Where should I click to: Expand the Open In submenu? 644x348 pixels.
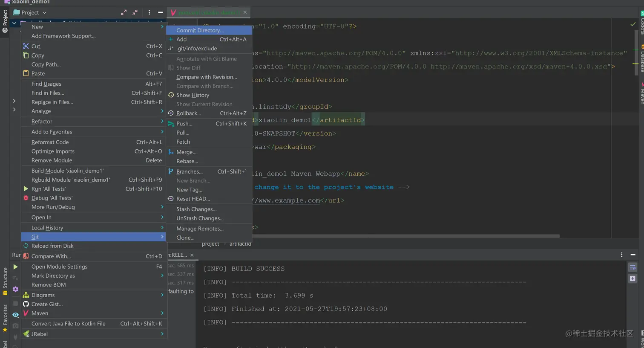[94, 217]
